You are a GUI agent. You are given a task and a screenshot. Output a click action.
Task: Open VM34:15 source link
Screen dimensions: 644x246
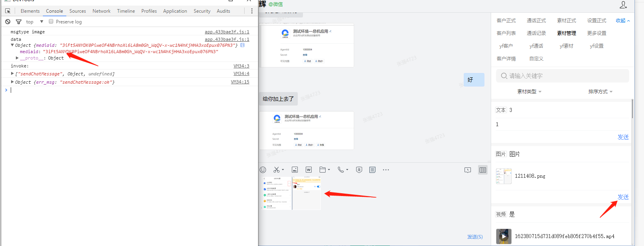point(240,82)
